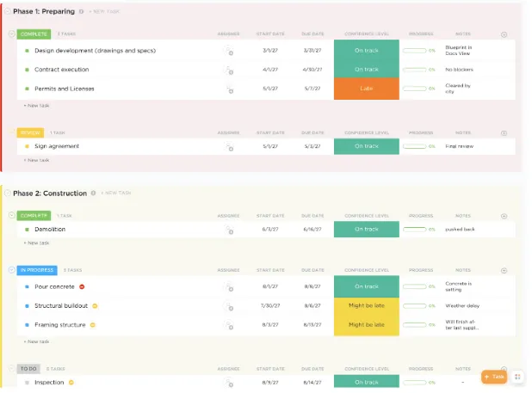The image size is (532, 393).
Task: Click progress bar for Permits and Licenses
Action: tap(415, 89)
